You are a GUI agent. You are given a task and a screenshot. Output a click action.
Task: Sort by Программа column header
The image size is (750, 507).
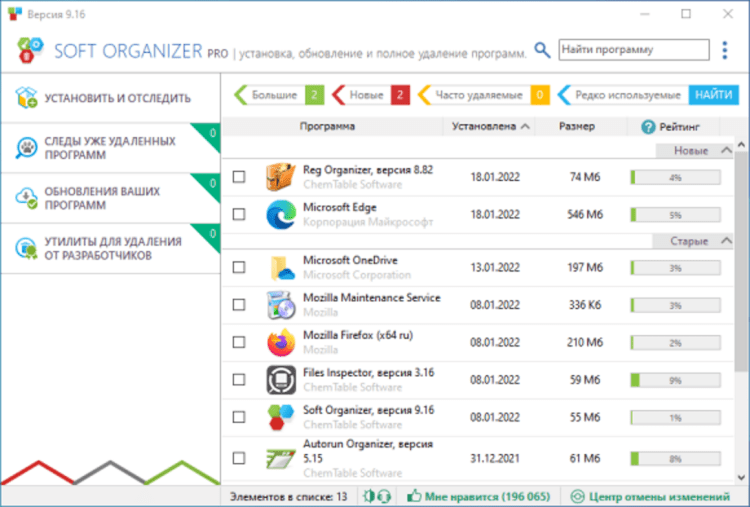327,127
